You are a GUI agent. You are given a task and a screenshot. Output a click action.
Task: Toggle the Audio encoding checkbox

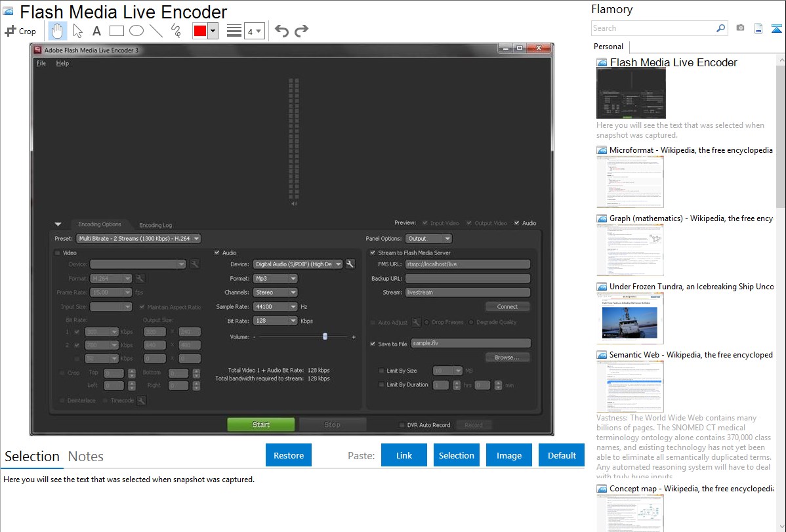click(x=217, y=253)
